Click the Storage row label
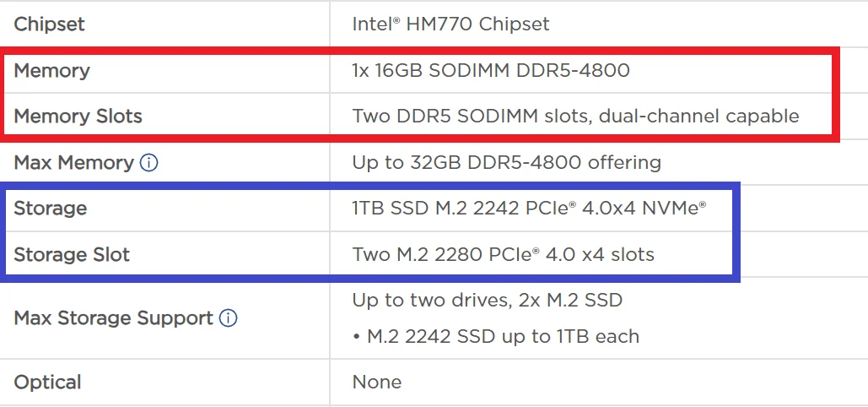 pos(50,208)
